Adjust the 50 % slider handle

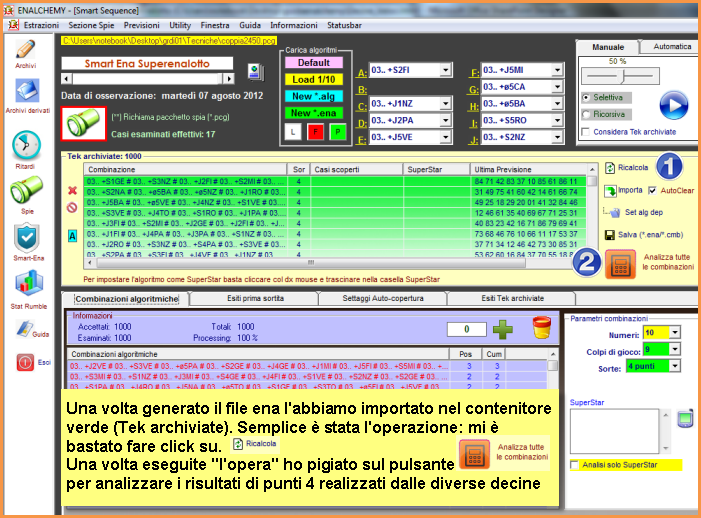(x=622, y=77)
